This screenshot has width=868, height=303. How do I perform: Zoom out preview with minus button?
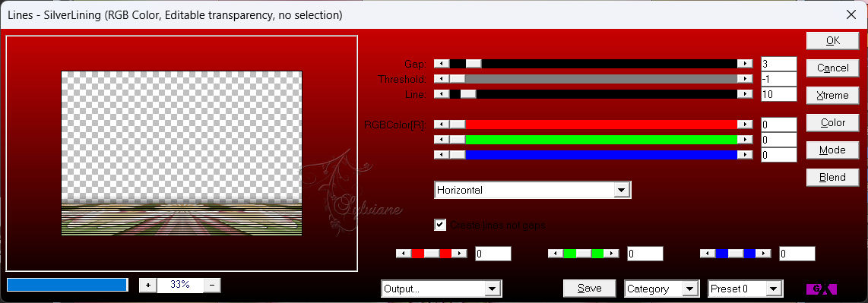(x=213, y=285)
